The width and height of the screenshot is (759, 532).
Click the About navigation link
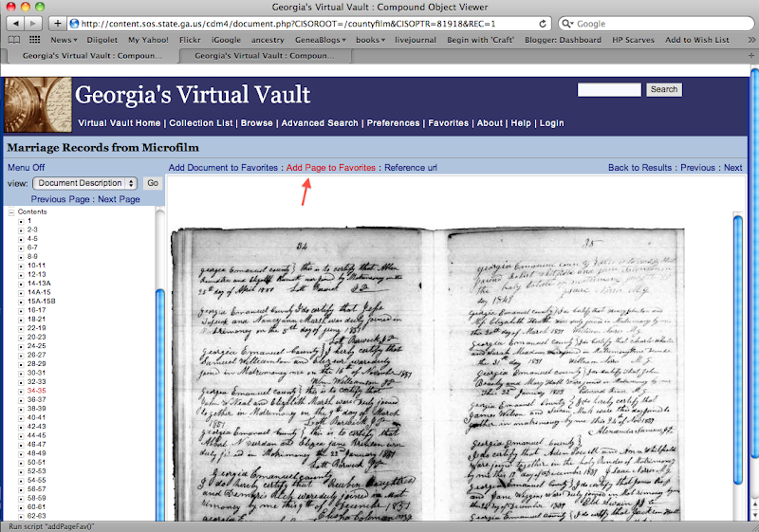(490, 123)
